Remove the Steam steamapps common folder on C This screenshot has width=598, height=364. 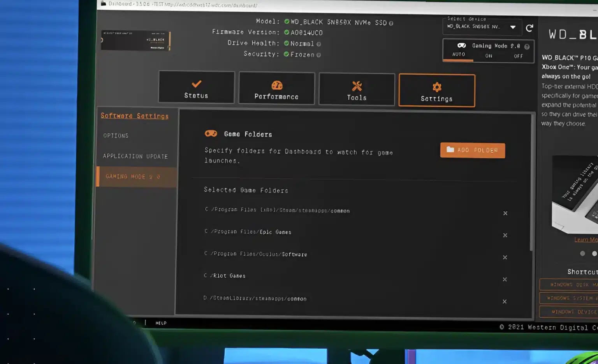[x=505, y=213]
